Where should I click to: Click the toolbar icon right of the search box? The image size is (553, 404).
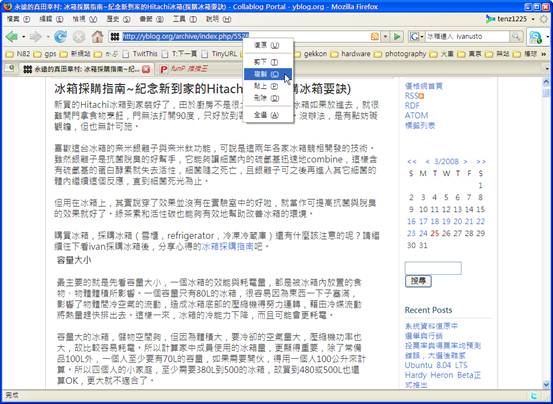tap(535, 37)
